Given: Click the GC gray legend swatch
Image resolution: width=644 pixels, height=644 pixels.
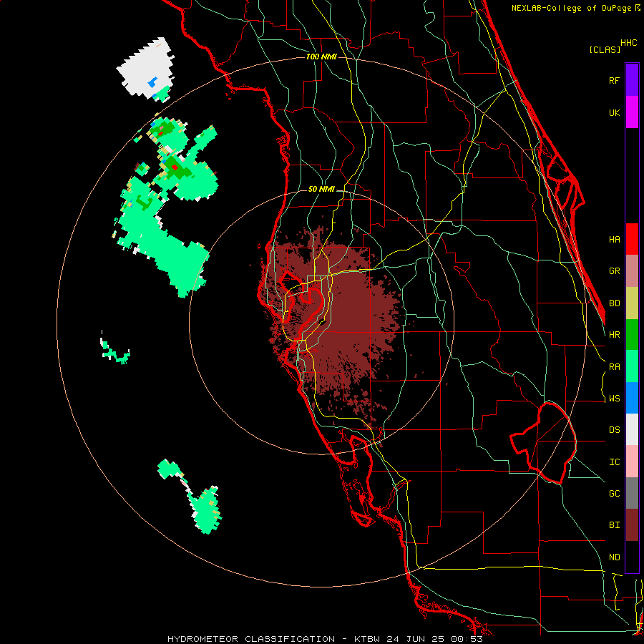Looking at the screenshot, I should [632, 493].
